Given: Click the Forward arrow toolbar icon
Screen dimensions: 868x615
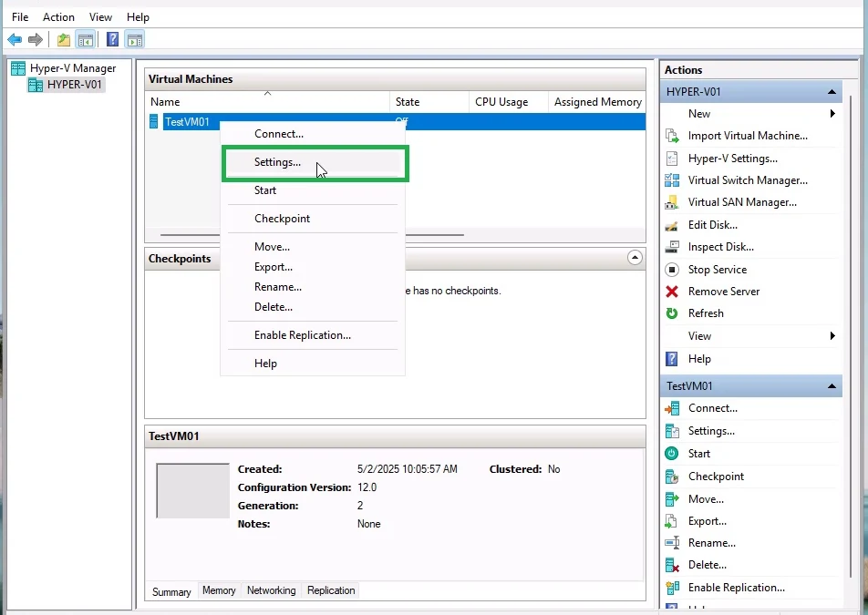Looking at the screenshot, I should [x=36, y=40].
